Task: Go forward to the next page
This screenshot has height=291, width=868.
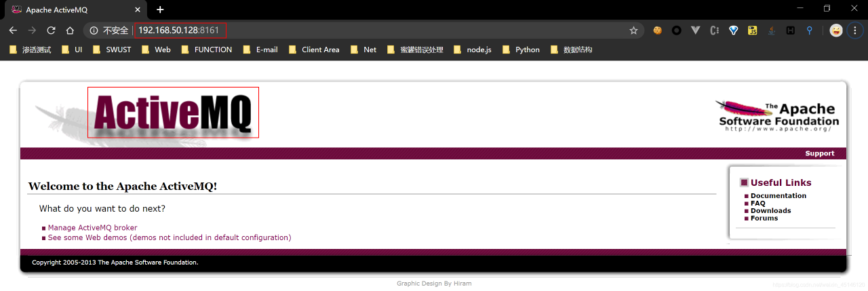Action: pyautogui.click(x=32, y=31)
